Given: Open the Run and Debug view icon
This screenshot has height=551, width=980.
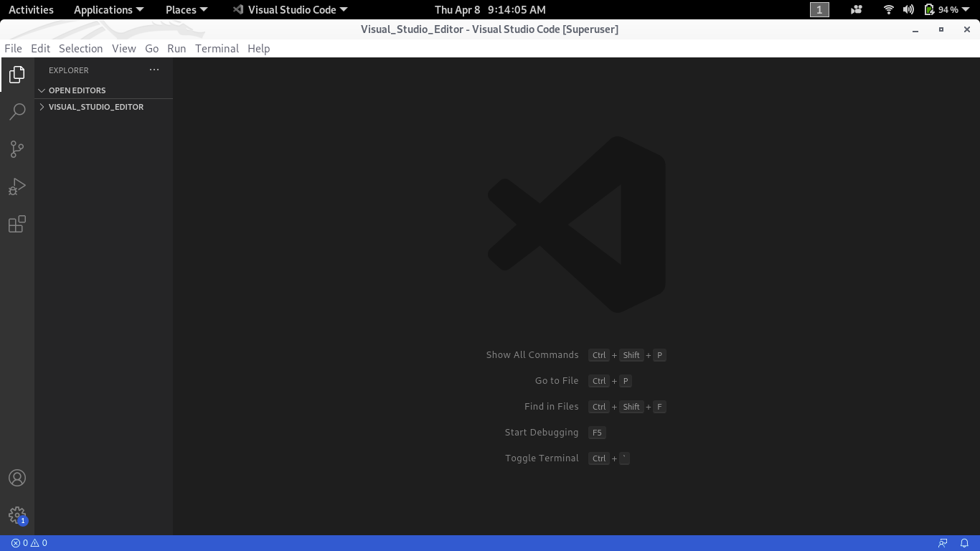Looking at the screenshot, I should click(17, 187).
